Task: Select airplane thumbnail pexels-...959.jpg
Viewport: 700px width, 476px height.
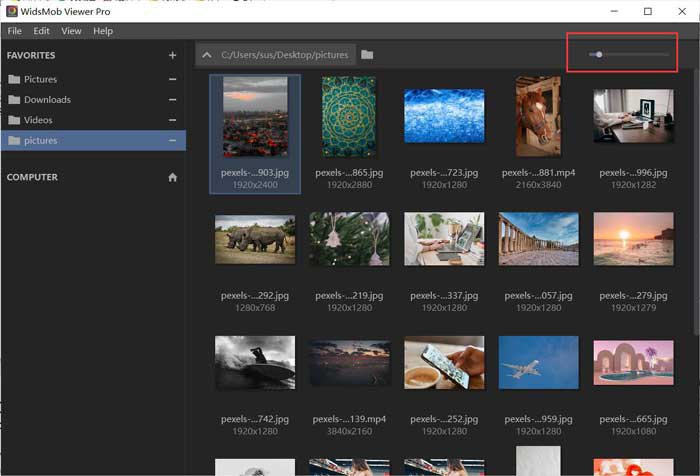Action: pos(538,363)
